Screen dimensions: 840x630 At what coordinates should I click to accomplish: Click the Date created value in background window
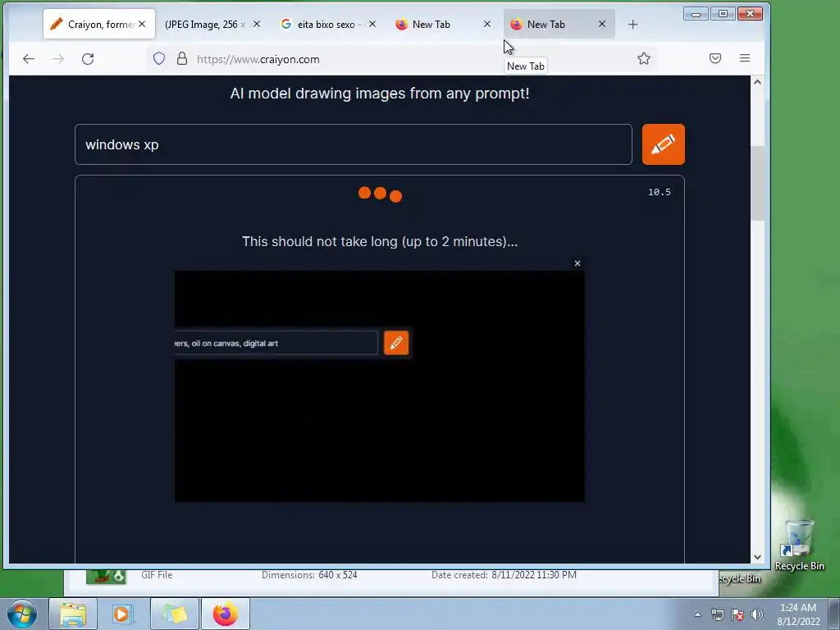534,575
